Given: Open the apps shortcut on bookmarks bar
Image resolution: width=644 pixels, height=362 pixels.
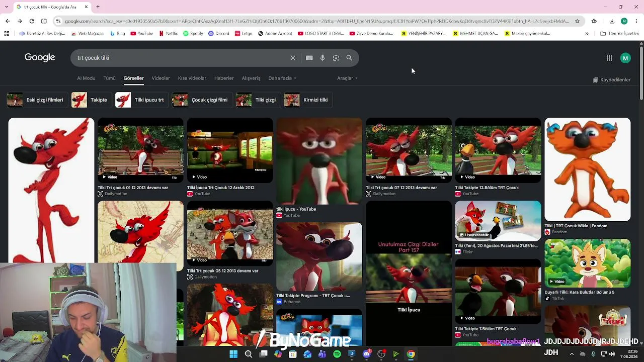Looking at the screenshot, I should pos(7,34).
